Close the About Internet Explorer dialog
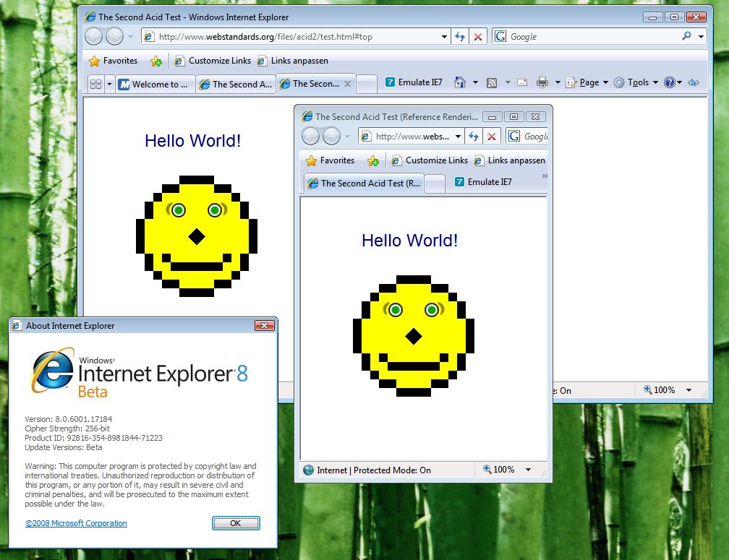The height and width of the screenshot is (560, 729). [265, 325]
